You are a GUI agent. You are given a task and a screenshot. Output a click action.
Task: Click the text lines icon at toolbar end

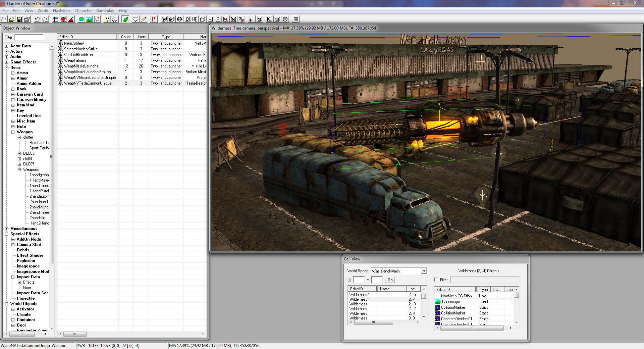(x=296, y=19)
